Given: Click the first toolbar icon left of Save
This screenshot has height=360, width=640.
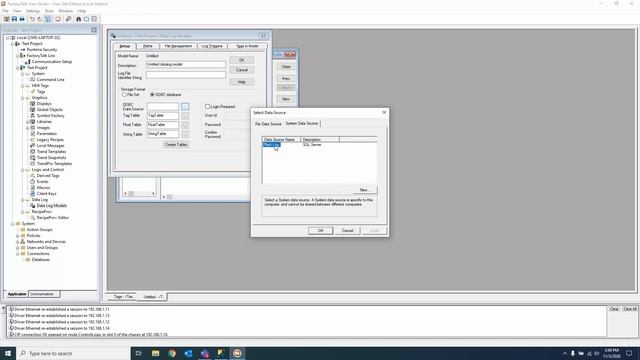Looking at the screenshot, I should point(7,19).
